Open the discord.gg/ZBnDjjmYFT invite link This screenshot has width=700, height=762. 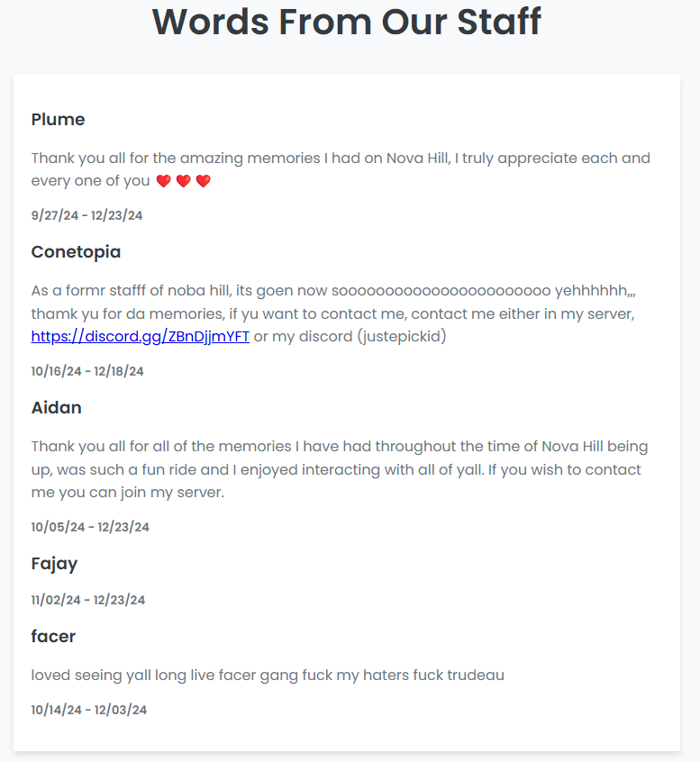point(140,337)
